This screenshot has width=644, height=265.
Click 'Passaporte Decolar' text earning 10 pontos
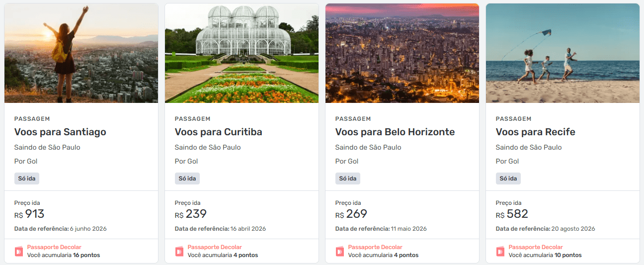pyautogui.click(x=536, y=247)
